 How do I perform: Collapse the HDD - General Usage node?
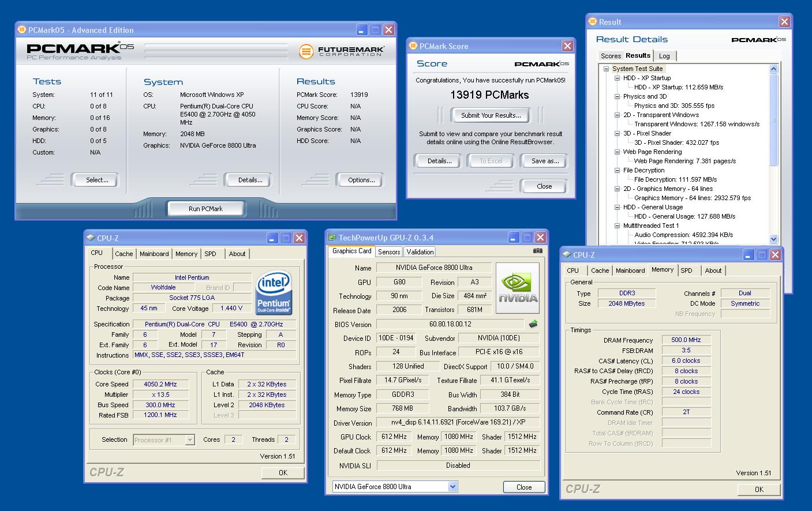tap(617, 207)
